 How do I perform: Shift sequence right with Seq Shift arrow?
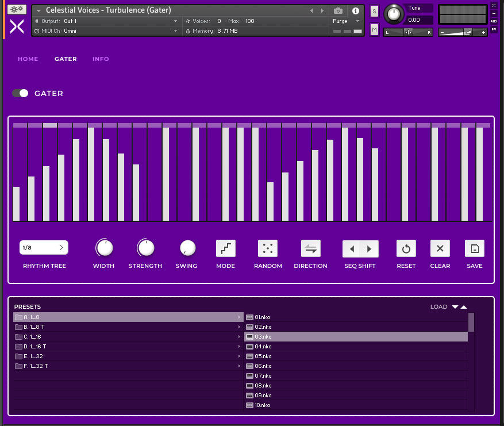pyautogui.click(x=370, y=249)
